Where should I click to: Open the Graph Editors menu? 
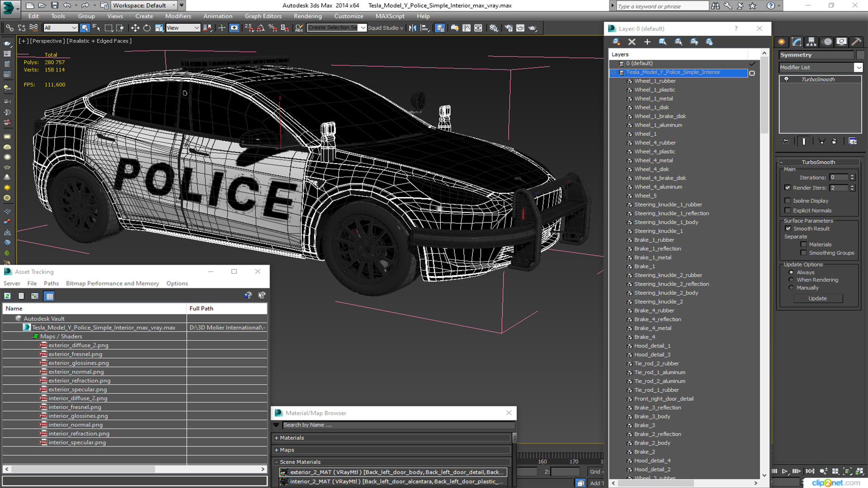pos(263,16)
